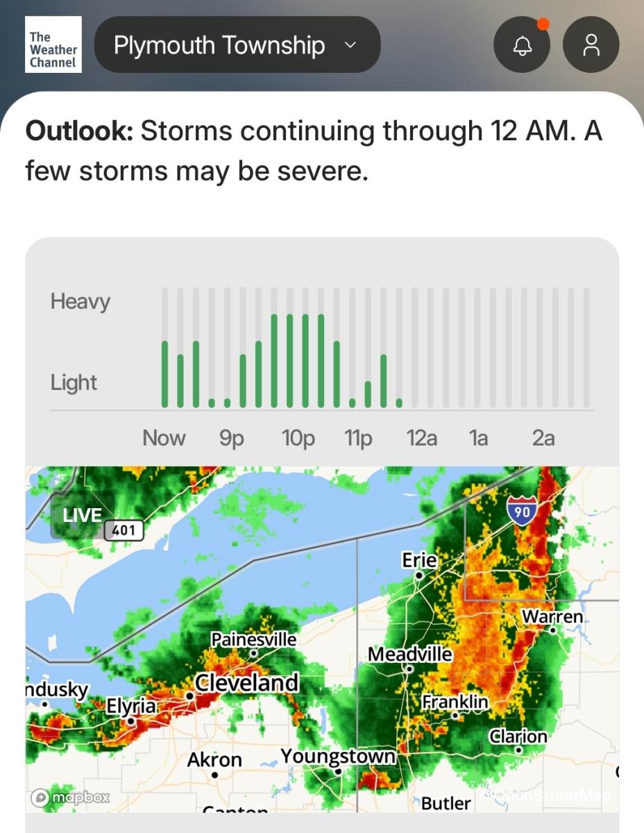Tap the LIVE radar badge
This screenshot has height=833, width=644.
(x=82, y=516)
